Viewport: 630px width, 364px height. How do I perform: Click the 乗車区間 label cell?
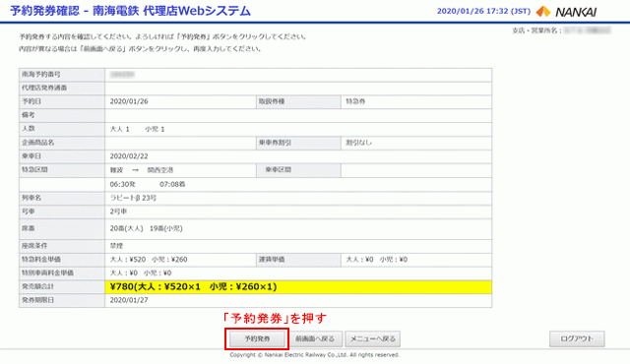[x=298, y=170]
